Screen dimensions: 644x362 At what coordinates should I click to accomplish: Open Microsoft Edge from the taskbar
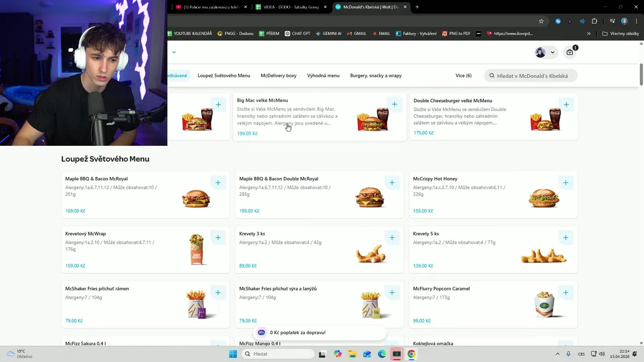point(382,354)
